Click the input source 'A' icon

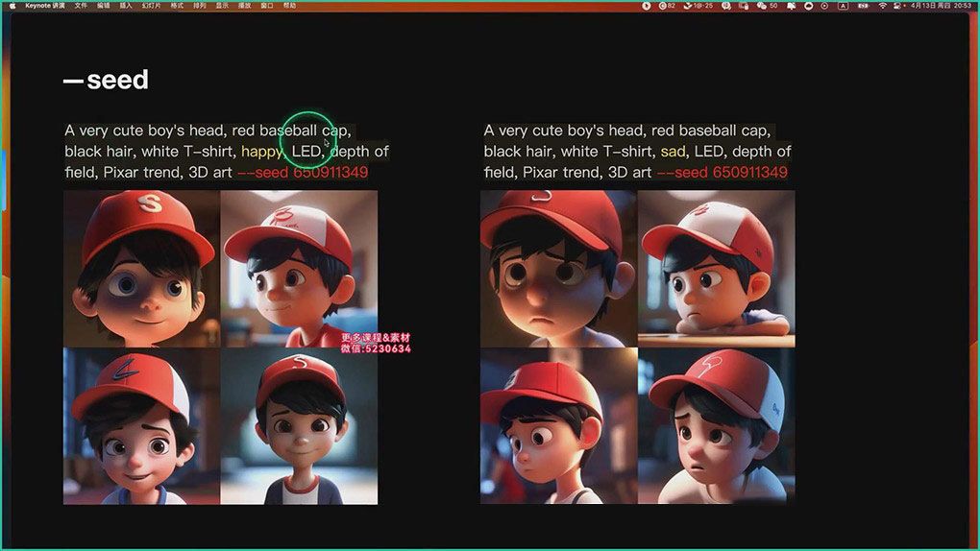pos(843,5)
